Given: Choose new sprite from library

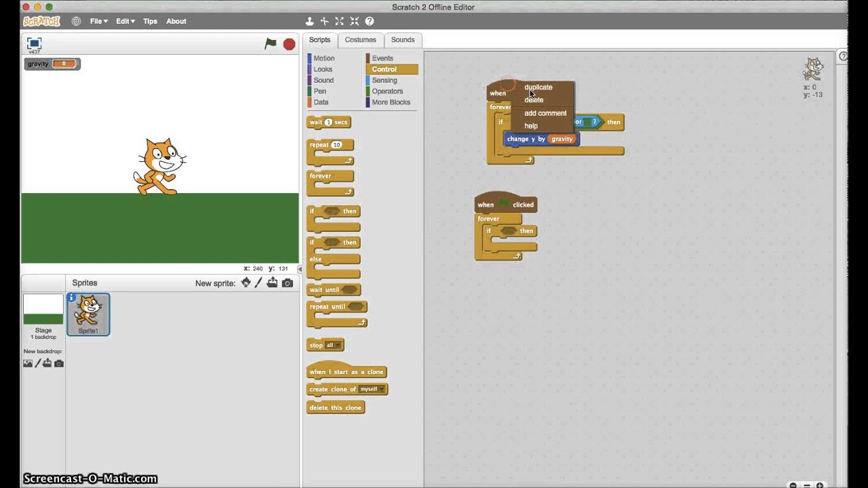Looking at the screenshot, I should click(245, 283).
